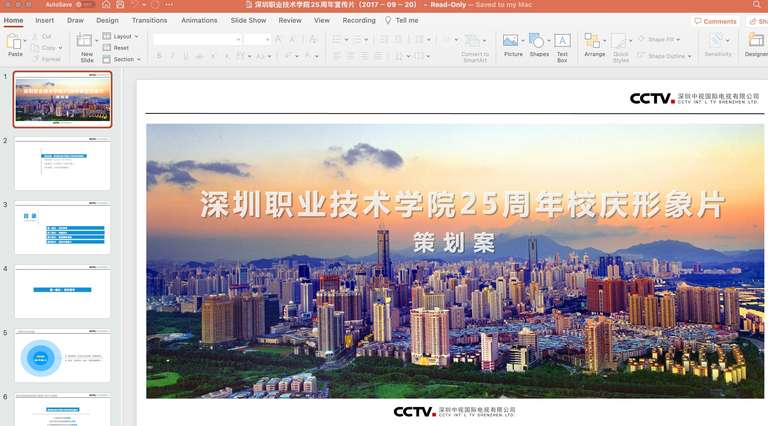Open the Section dropdown

point(121,59)
